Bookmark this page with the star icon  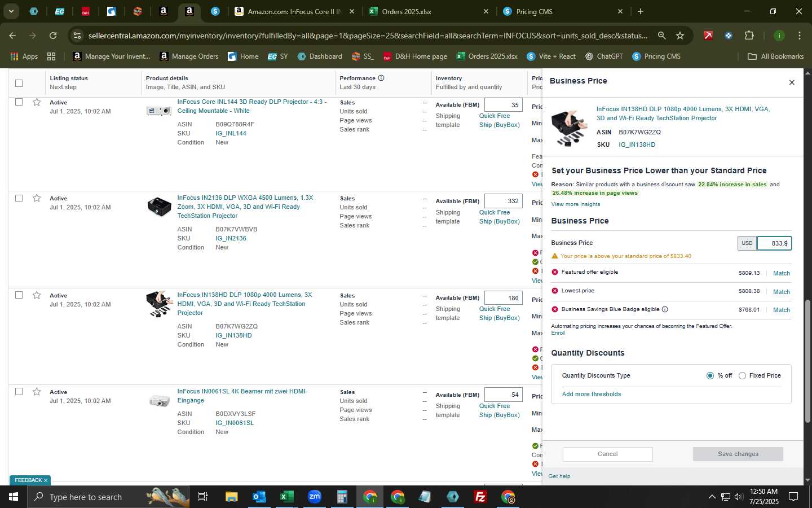(680, 36)
